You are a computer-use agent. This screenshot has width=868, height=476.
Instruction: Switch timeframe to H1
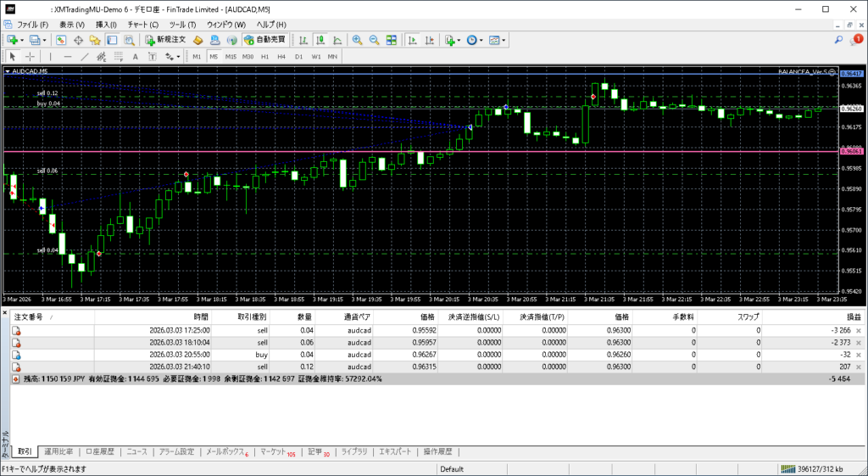pos(264,57)
